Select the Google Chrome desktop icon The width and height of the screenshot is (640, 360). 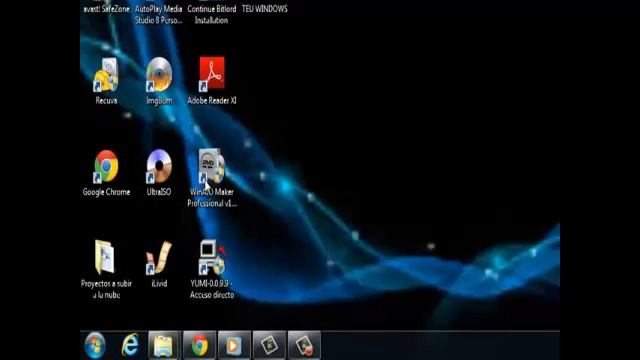tap(106, 173)
